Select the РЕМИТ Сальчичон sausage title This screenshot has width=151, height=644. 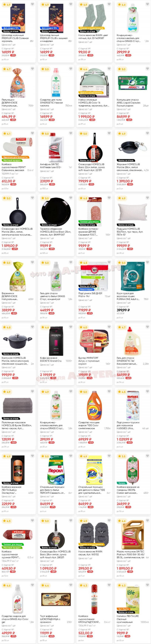coord(15,167)
